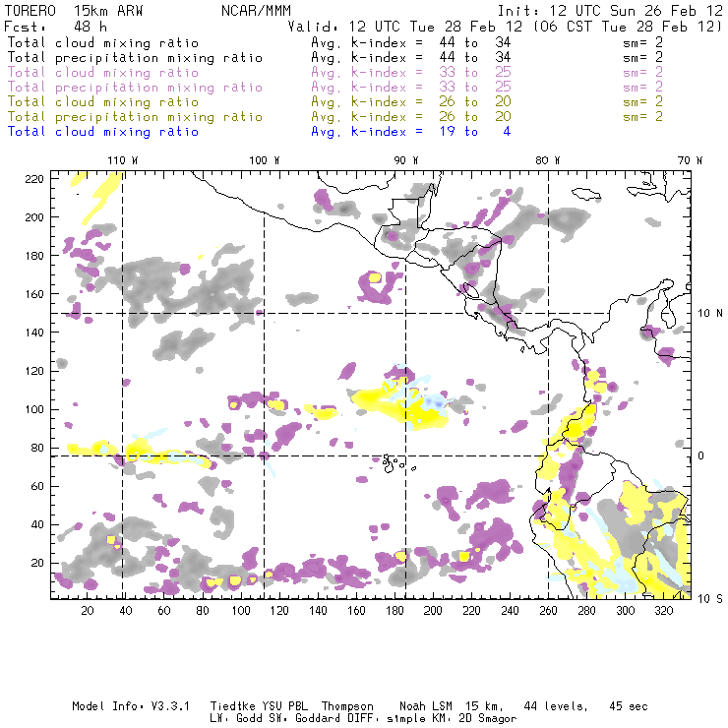Click 'sm= 2' in purple precipitation row

click(643, 88)
